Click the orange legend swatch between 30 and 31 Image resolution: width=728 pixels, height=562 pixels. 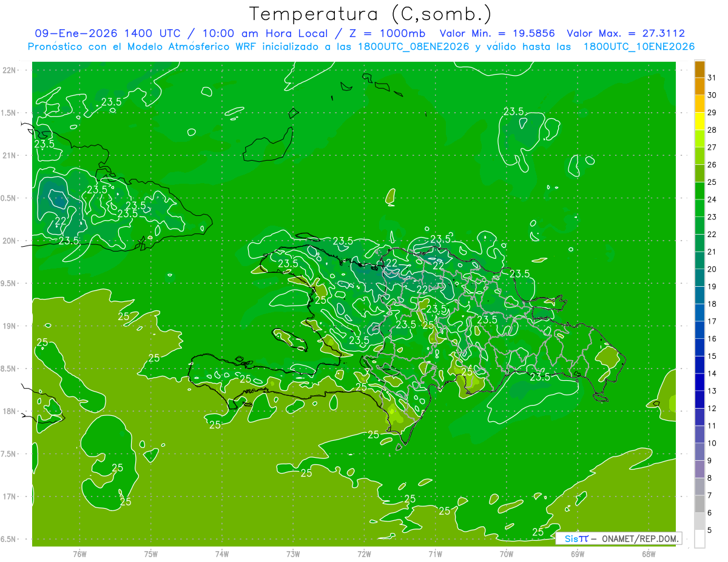point(699,87)
